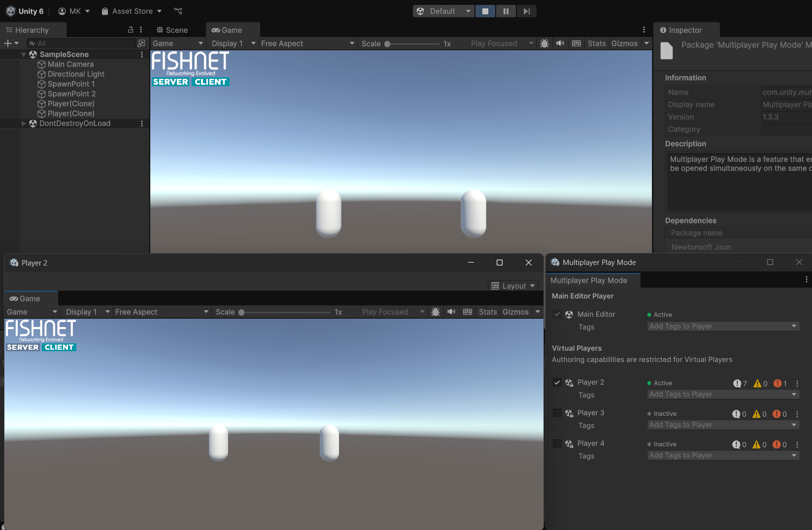Toggle Gizmos in the main Game view
The height and width of the screenshot is (530, 812).
(x=624, y=43)
